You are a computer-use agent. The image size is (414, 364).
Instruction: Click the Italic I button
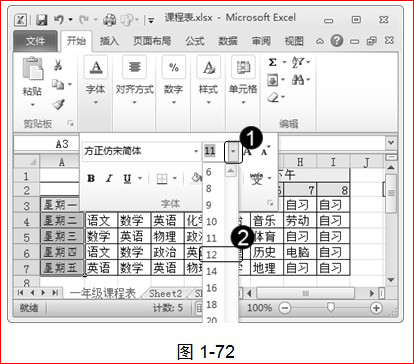pyautogui.click(x=109, y=178)
